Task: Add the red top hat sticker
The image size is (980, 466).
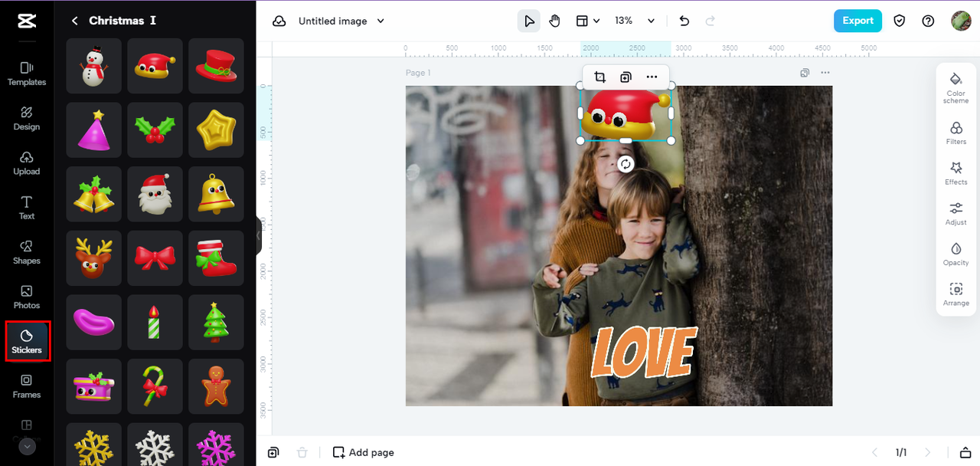Action: pos(217,66)
